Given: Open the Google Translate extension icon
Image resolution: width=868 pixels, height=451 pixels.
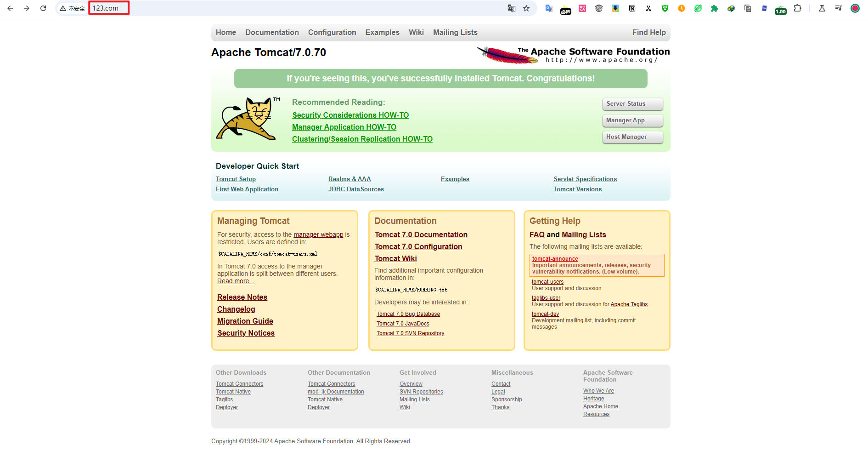Looking at the screenshot, I should [549, 8].
